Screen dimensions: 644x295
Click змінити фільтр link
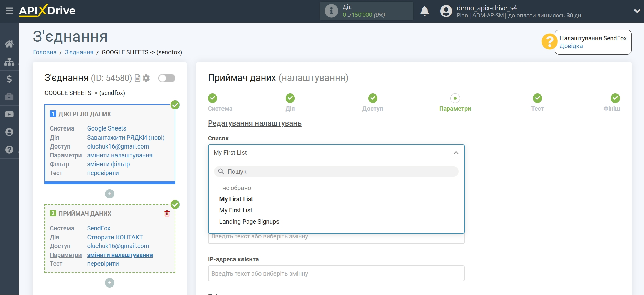pos(108,164)
